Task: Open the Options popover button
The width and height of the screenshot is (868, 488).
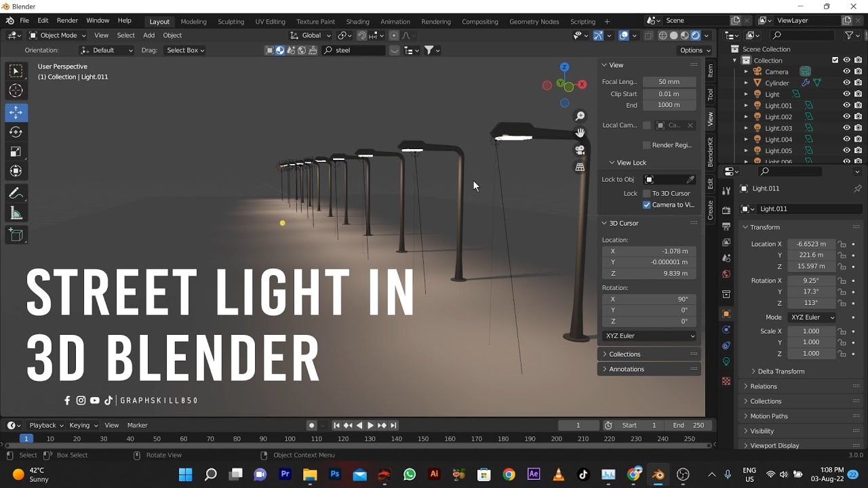Action: point(694,50)
